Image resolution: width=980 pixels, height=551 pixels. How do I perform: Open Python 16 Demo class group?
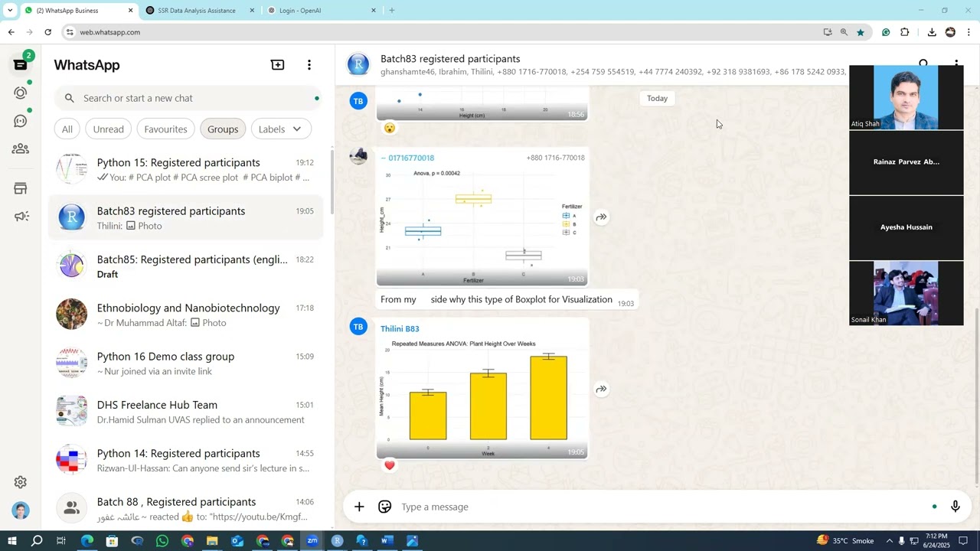click(x=185, y=363)
